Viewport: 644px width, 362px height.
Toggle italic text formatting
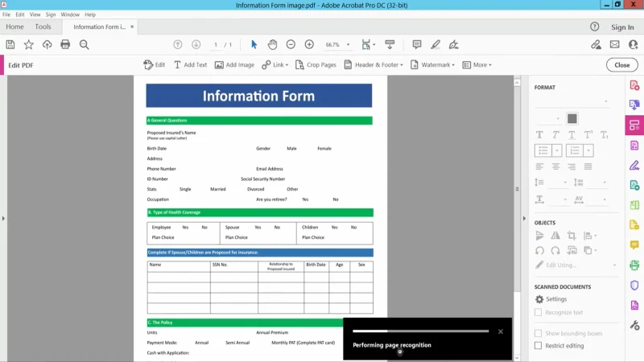(x=555, y=134)
